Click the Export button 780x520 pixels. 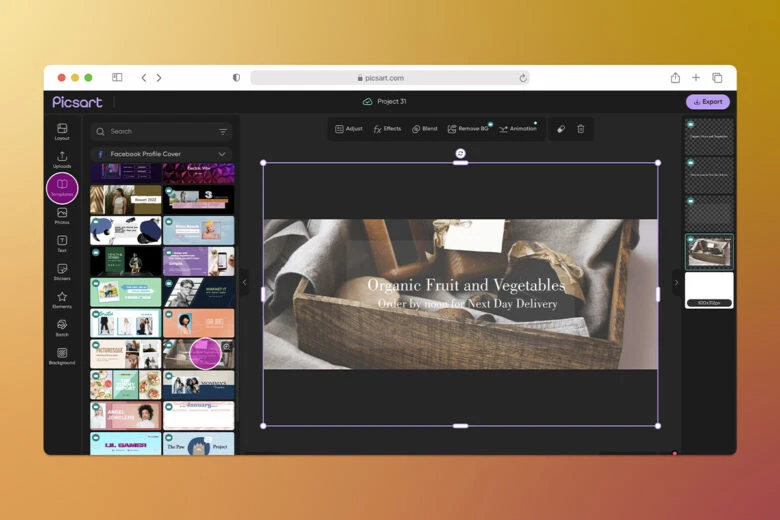707,102
